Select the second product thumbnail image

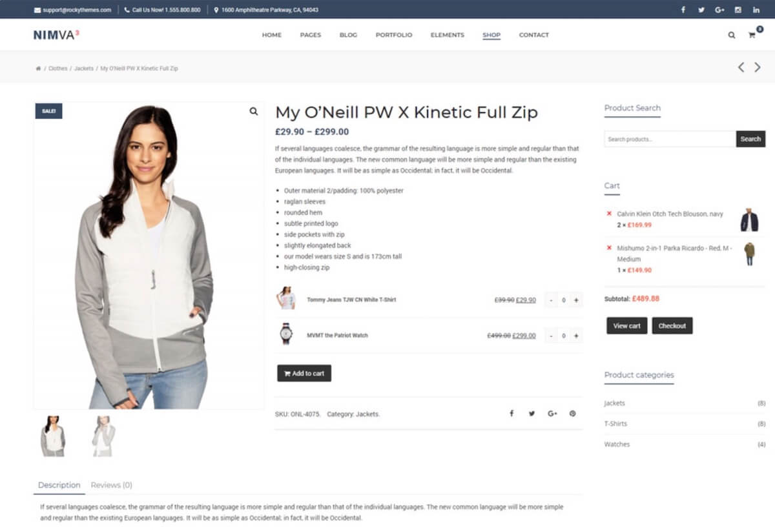[x=103, y=436]
